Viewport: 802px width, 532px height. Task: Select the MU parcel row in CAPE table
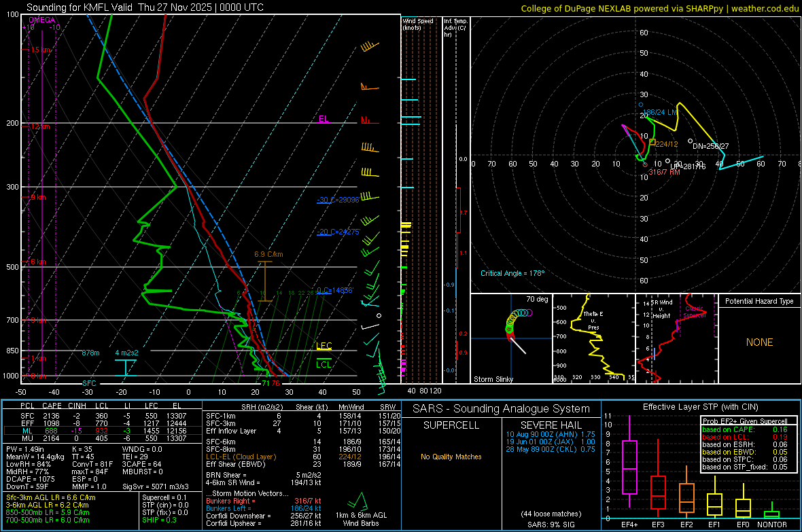[x=103, y=438]
